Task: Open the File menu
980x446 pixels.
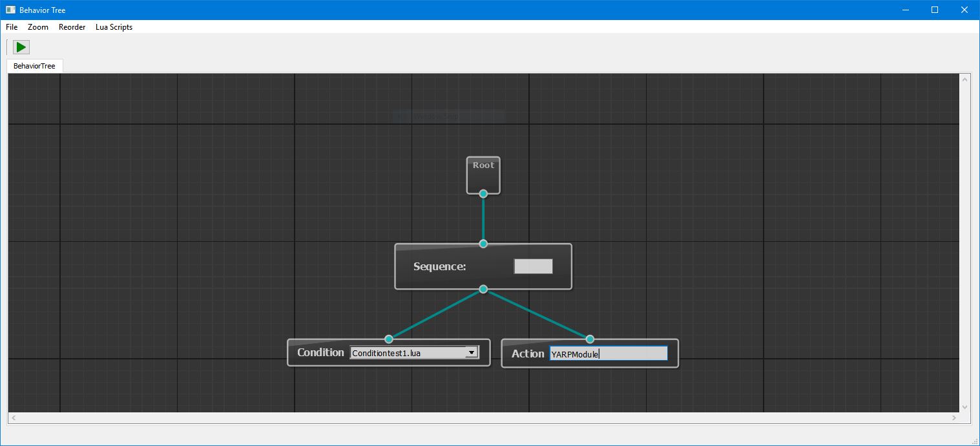Action: [x=12, y=27]
